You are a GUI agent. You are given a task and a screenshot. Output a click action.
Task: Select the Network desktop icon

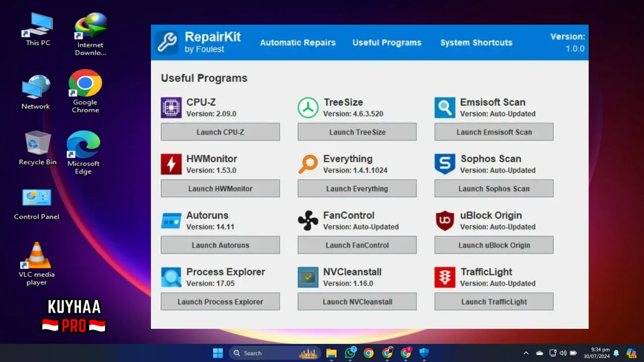pyautogui.click(x=36, y=93)
